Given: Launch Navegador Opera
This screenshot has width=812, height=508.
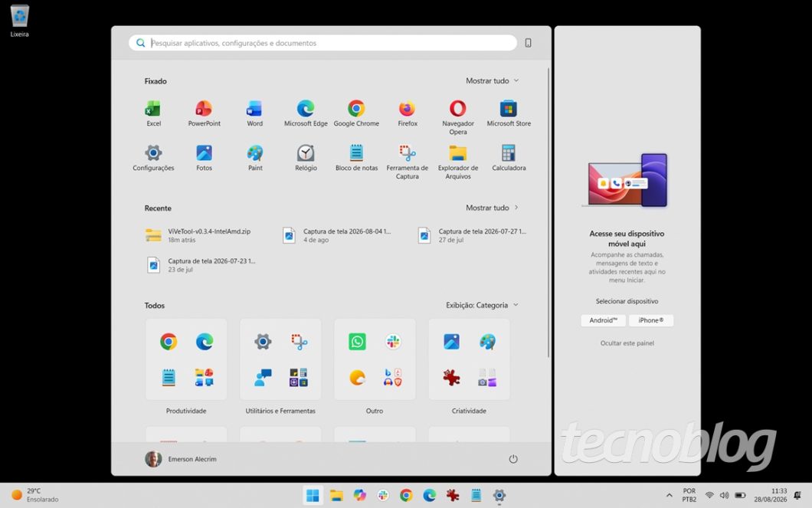Looking at the screenshot, I should [458, 117].
